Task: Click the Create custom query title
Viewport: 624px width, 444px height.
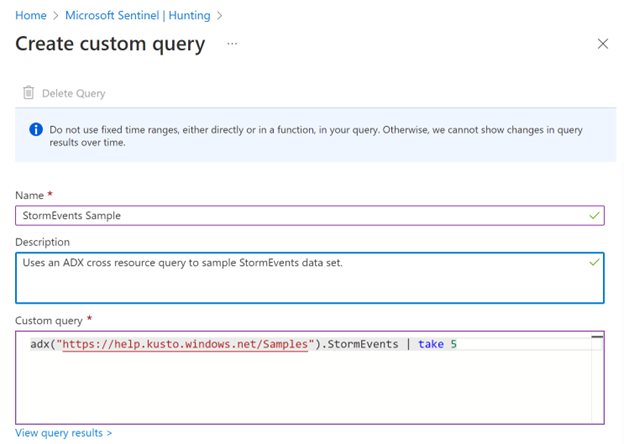Action: tap(110, 44)
